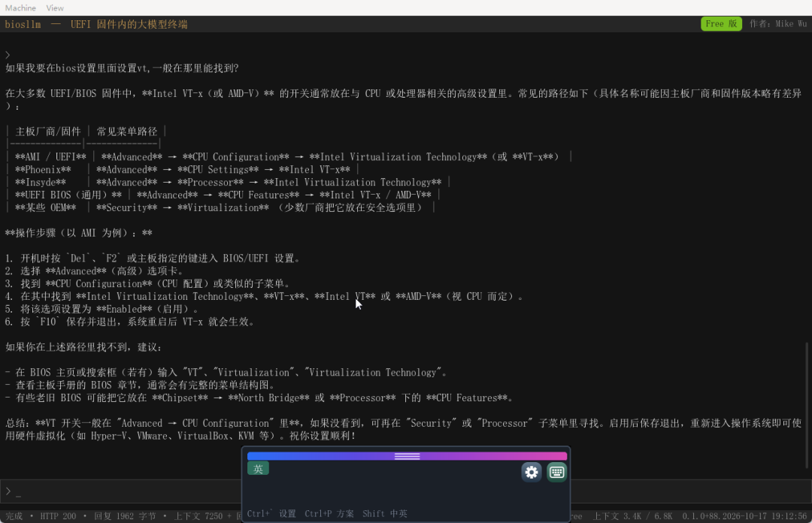Click the 总结 summary paragraph
The image size is (812, 523).
coord(404,430)
